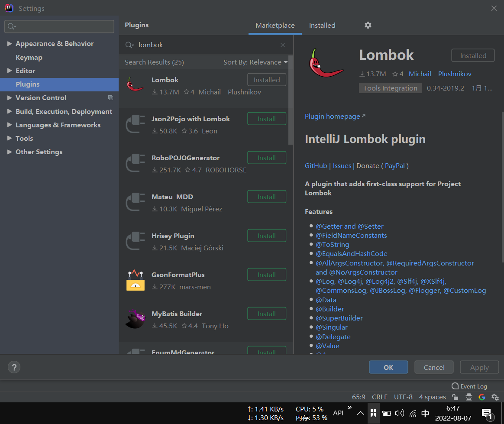Screen dimensions: 504x424
Task: Click Plushnikov author link in details
Action: 455,74
